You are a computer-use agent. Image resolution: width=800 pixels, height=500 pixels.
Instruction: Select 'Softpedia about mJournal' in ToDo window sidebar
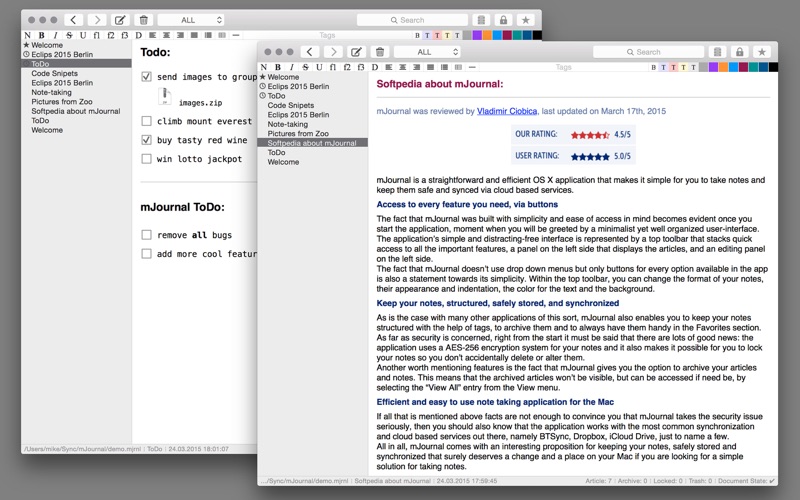pyautogui.click(x=76, y=111)
